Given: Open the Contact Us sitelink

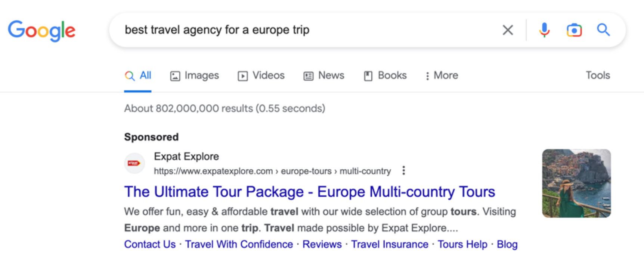Looking at the screenshot, I should [x=150, y=244].
